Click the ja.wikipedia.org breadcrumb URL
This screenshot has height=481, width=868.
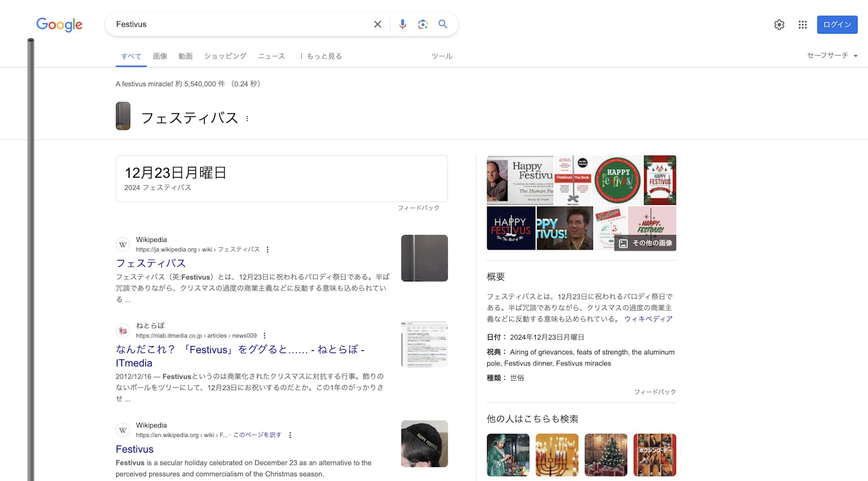(x=198, y=249)
